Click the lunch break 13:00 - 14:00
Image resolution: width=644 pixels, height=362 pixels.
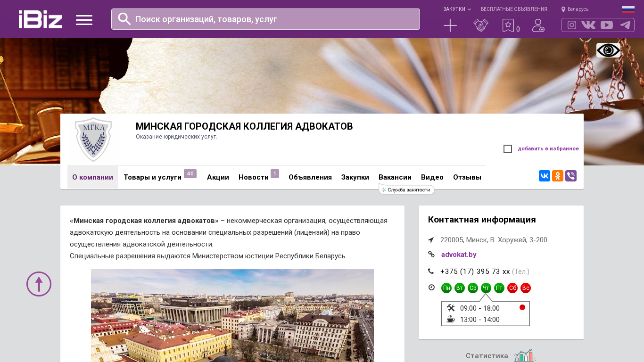point(480,320)
